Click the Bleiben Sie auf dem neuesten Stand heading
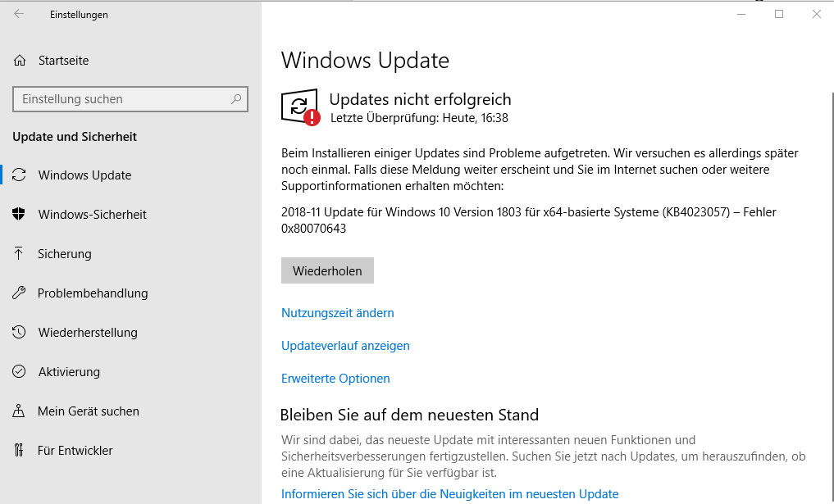 (409, 415)
